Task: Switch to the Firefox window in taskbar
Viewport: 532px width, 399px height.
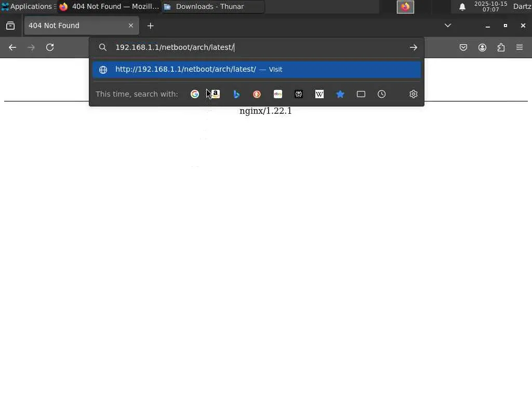Action: (109, 6)
